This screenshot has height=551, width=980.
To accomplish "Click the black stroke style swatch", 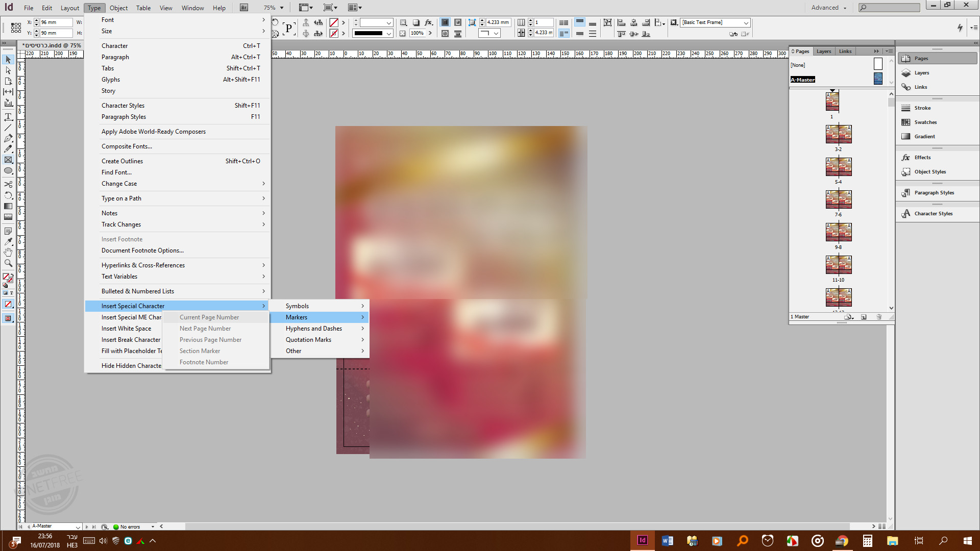I will [x=369, y=34].
